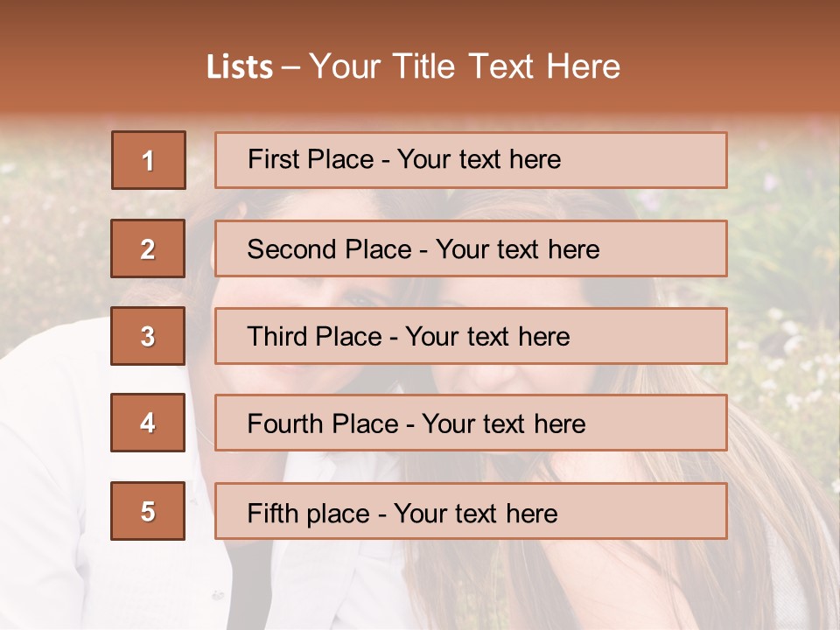Click the number 3 box
The image size is (840, 630).
[148, 336]
